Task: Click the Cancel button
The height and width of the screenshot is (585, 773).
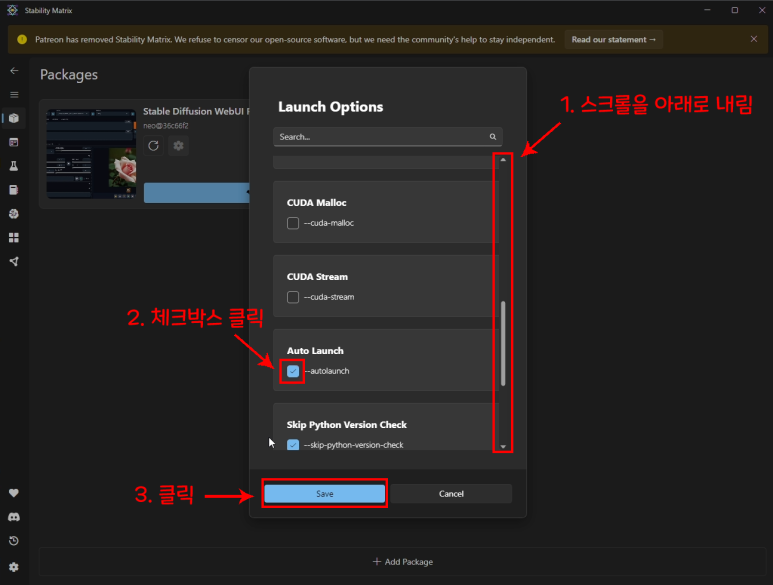Action: pos(451,494)
